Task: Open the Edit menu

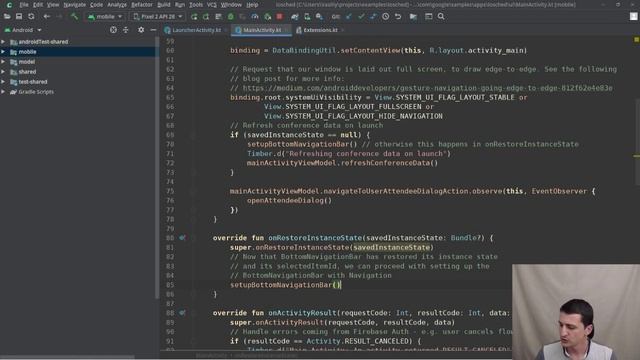Action: (x=38, y=5)
